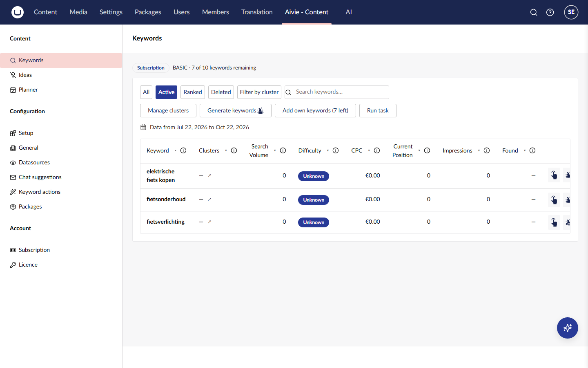Show info for the Search Volume column

283,150
